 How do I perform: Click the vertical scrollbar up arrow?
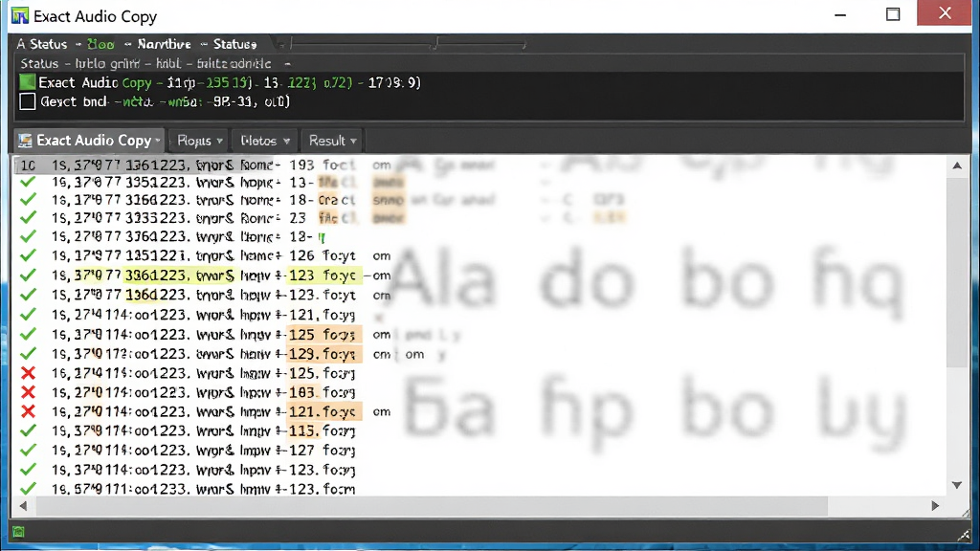coord(957,165)
